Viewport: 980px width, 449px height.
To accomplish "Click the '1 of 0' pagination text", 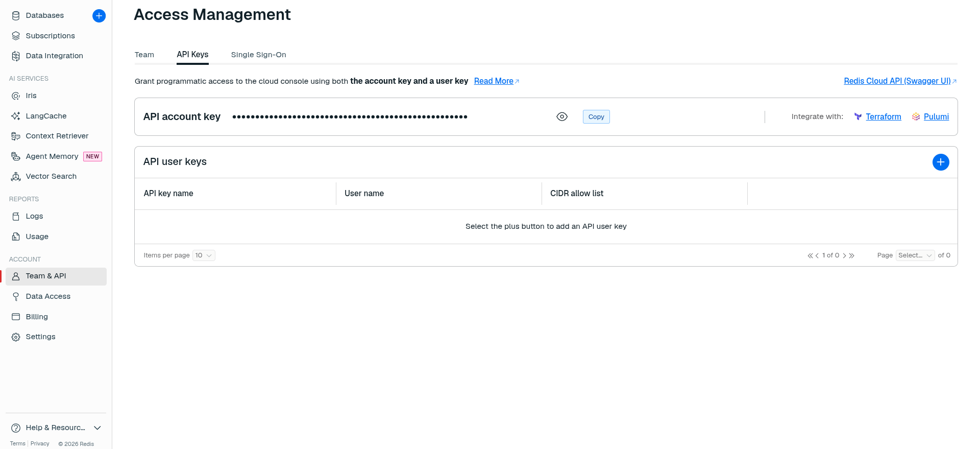I will 830,255.
